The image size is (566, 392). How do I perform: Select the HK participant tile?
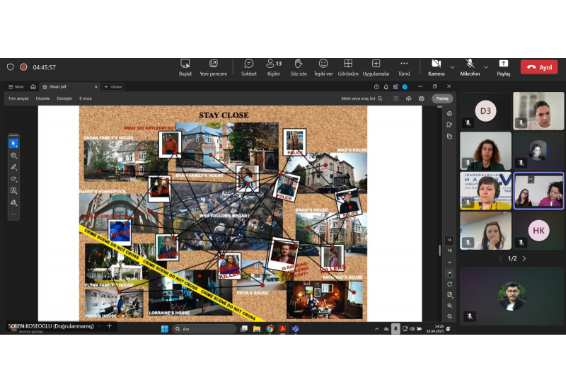point(538,230)
